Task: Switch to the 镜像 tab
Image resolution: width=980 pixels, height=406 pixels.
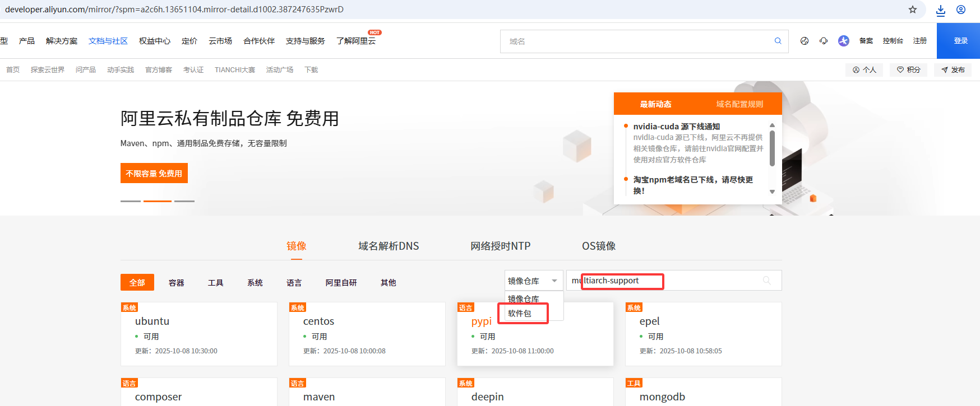Action: point(297,246)
